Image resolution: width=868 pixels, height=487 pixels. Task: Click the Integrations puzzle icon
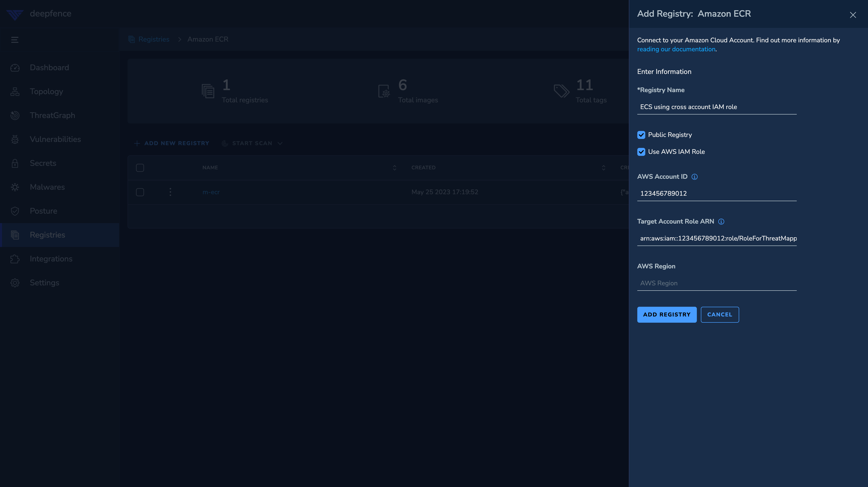15,259
